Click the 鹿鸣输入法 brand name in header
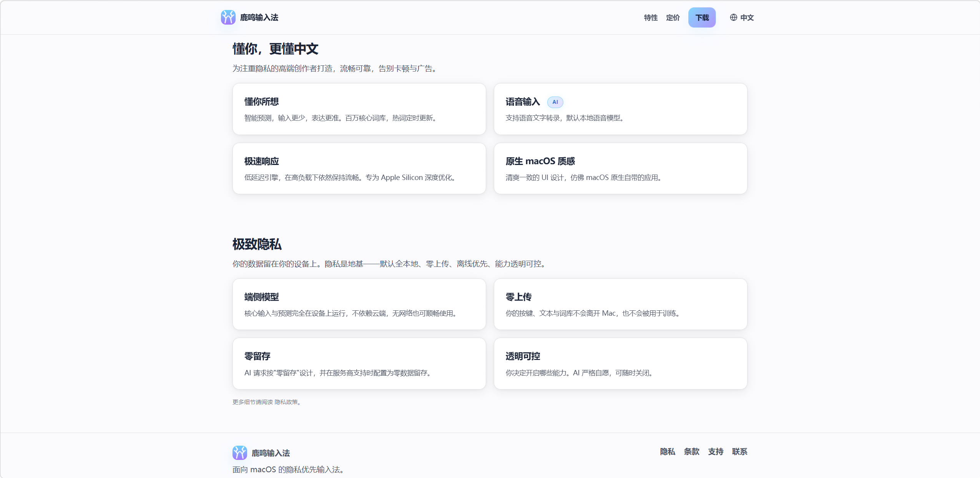The image size is (980, 478). click(x=259, y=17)
